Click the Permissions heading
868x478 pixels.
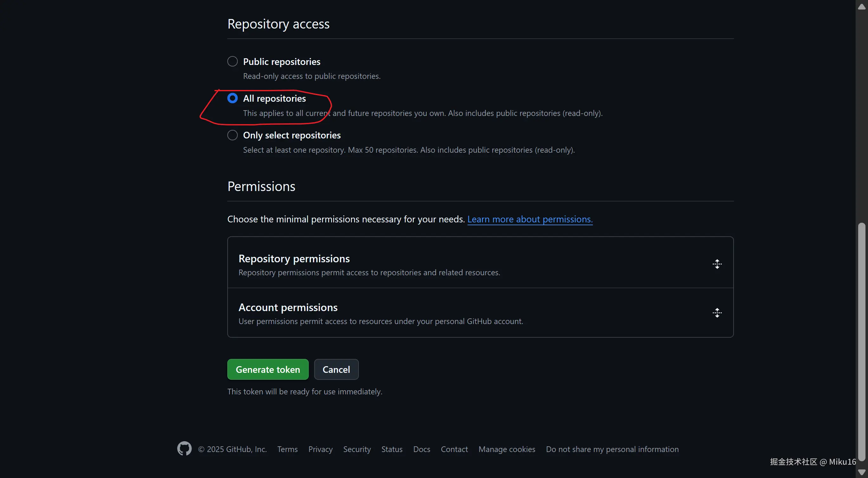(261, 186)
